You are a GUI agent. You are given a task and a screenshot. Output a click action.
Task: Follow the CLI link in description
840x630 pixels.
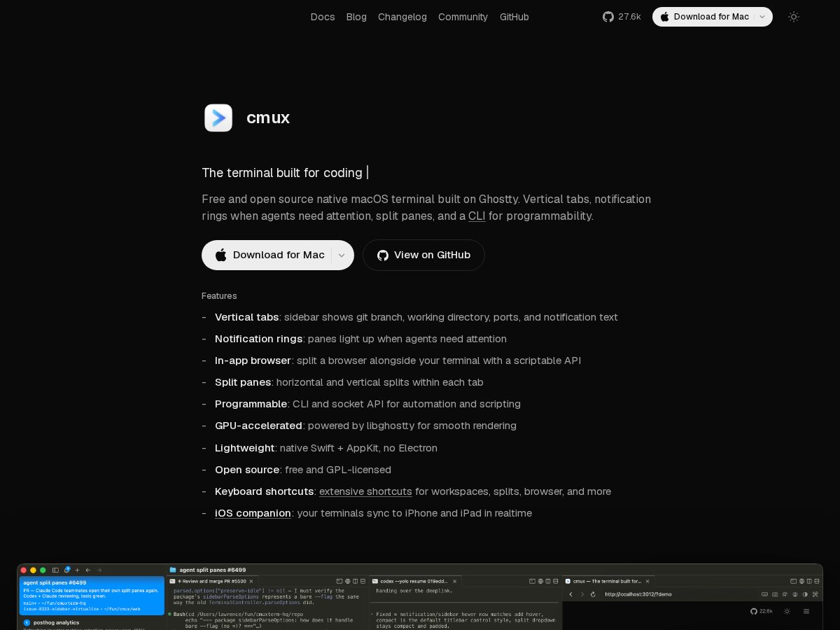pyautogui.click(x=477, y=216)
